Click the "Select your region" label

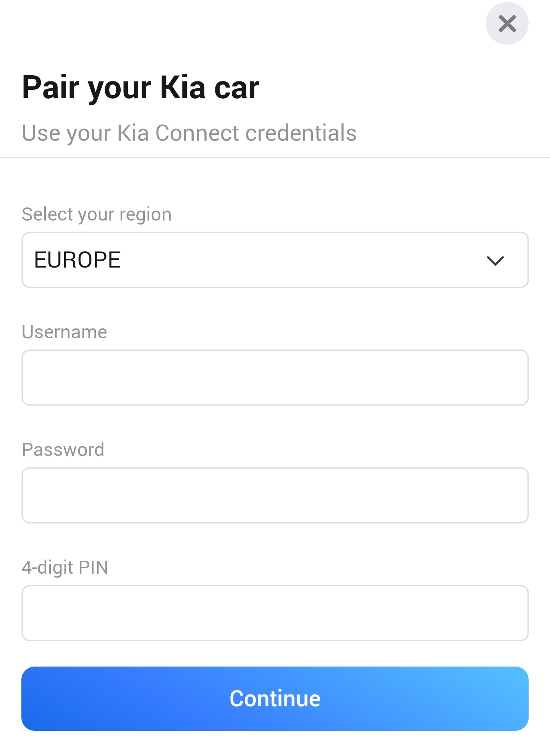[x=97, y=214]
